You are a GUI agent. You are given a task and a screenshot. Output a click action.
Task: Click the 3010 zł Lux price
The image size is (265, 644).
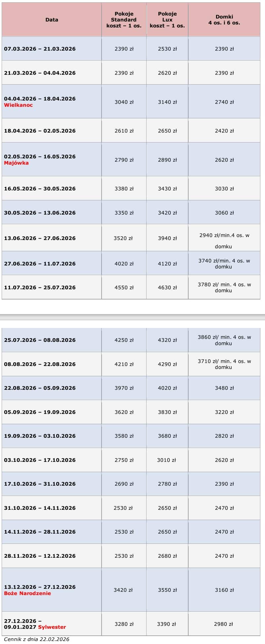[166, 460]
